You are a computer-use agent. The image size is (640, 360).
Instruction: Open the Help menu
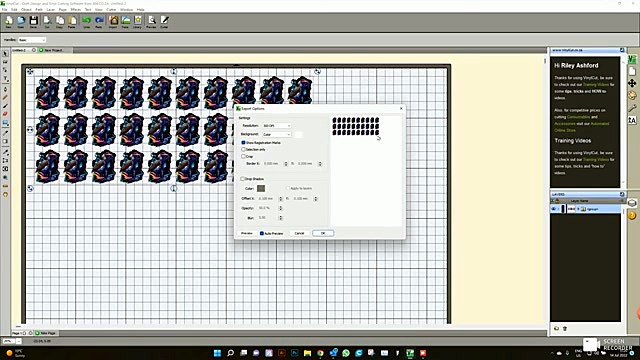[x=140, y=9]
